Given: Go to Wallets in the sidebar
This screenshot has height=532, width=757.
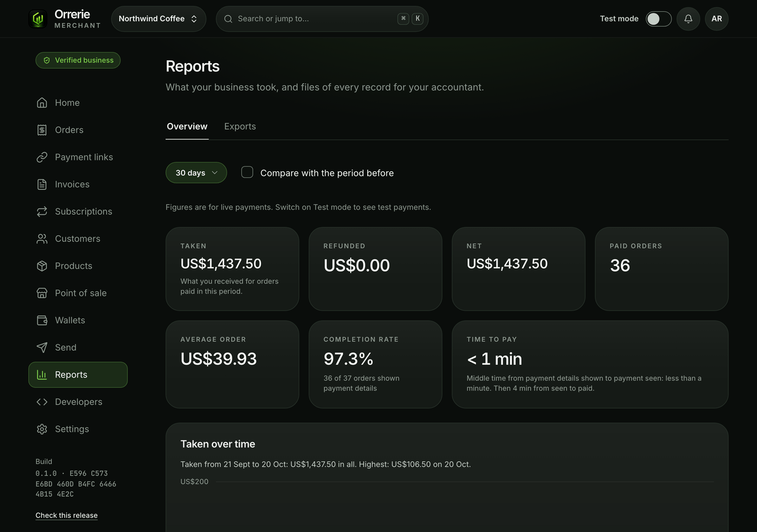Looking at the screenshot, I should click(78, 320).
